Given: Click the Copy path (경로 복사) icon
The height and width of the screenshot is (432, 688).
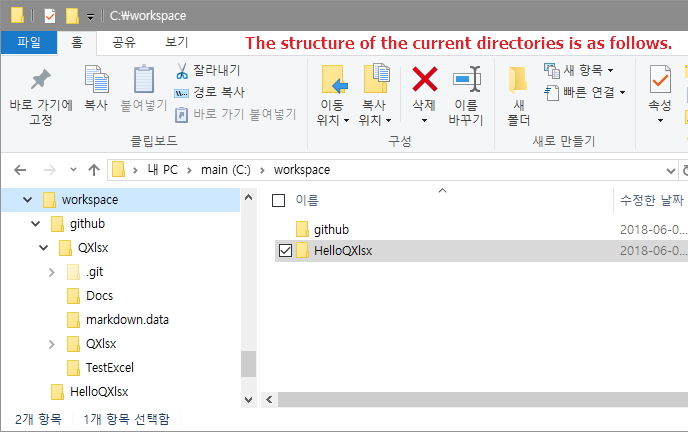Looking at the screenshot, I should (182, 93).
